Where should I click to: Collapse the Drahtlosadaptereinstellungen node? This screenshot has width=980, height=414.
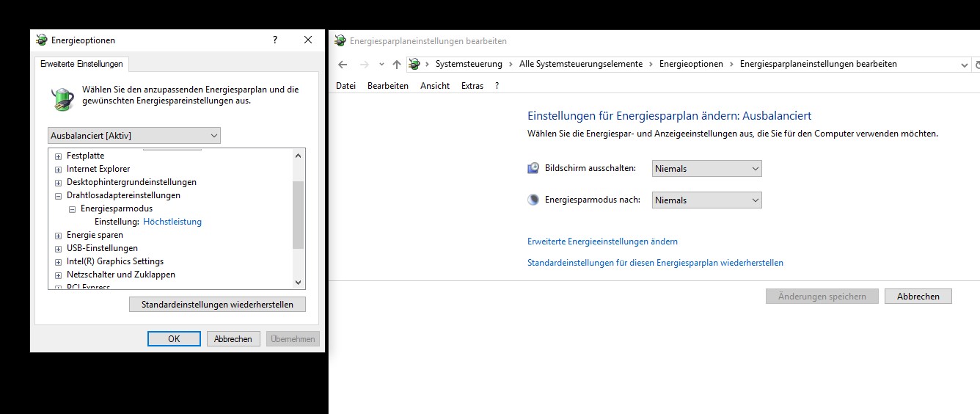(59, 196)
